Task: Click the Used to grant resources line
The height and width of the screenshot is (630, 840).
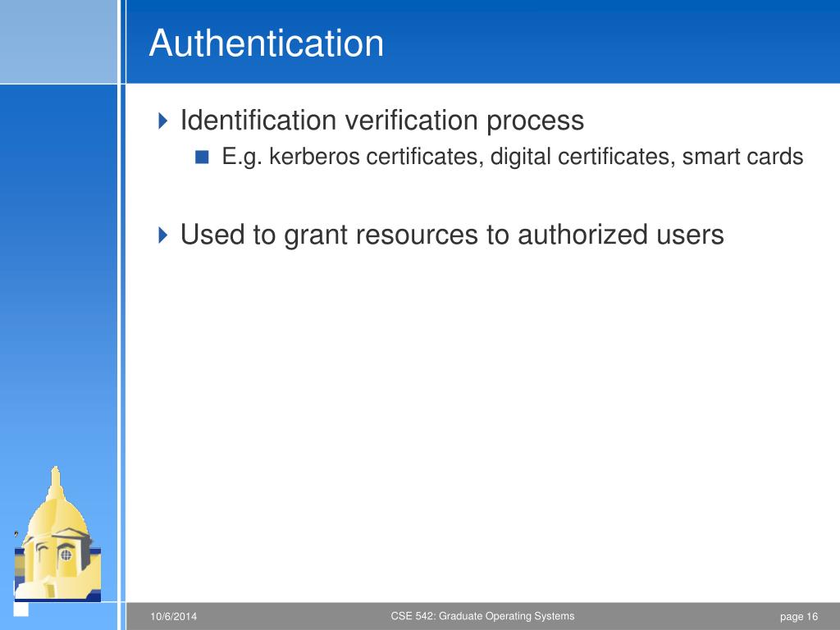Action: (x=452, y=235)
